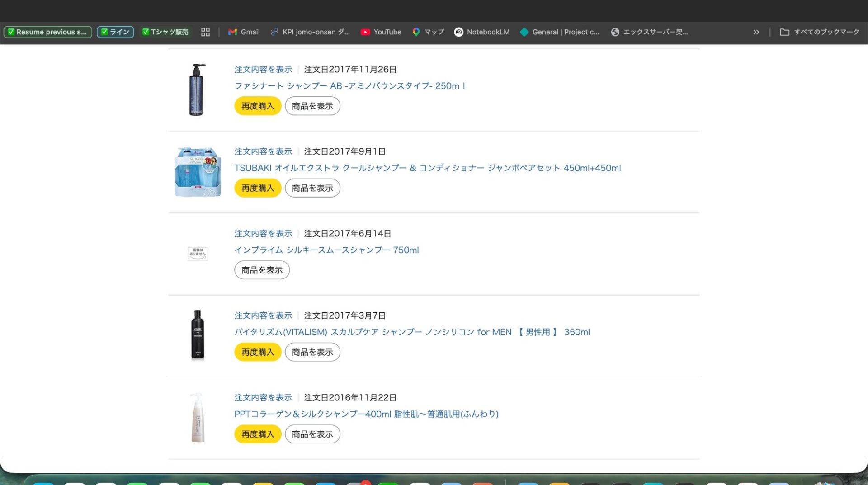Open the KPI jomo-onsen bookmark

pyautogui.click(x=310, y=32)
